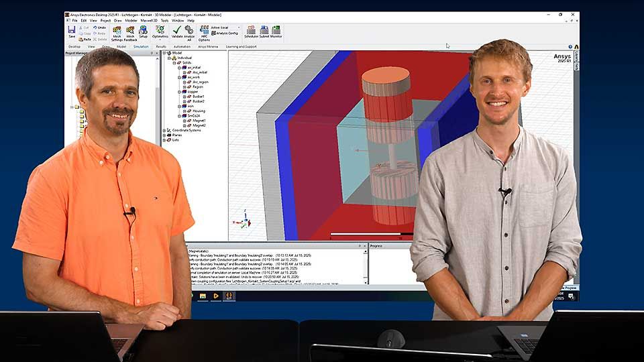Open HPC Options
The image size is (644, 362).
(x=204, y=34)
